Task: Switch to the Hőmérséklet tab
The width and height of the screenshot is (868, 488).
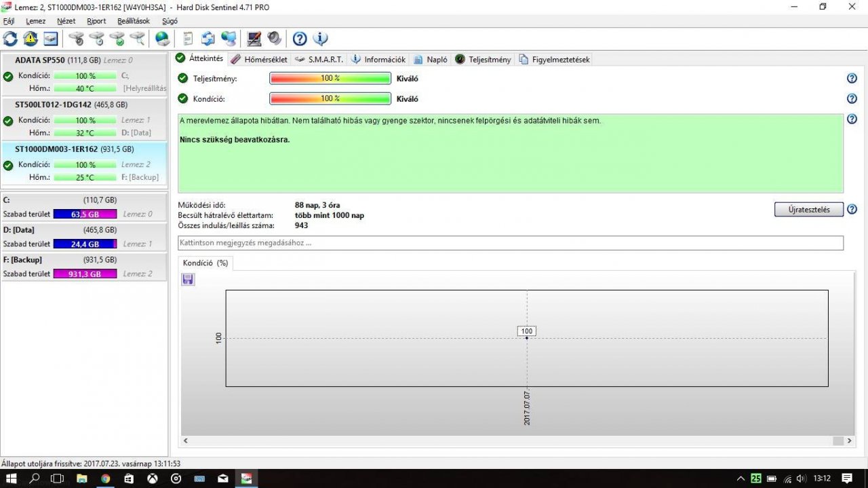Action: tap(259, 59)
